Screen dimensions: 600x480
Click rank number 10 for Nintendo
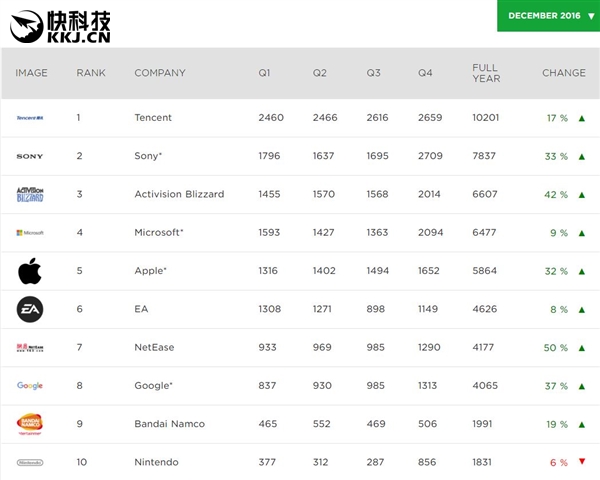pos(82,462)
